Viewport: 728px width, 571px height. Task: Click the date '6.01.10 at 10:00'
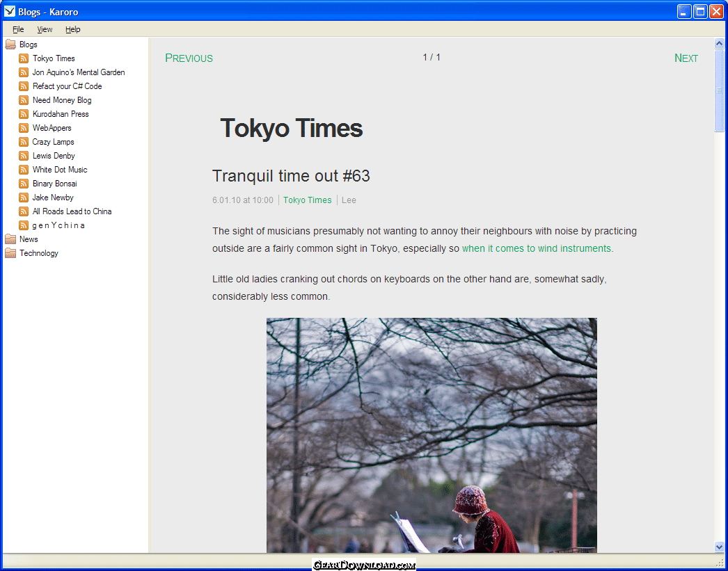point(243,200)
